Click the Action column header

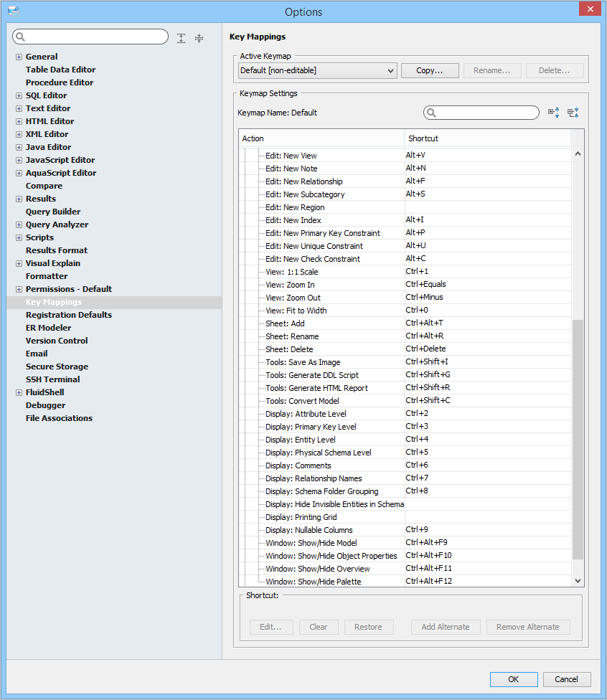tap(321, 138)
